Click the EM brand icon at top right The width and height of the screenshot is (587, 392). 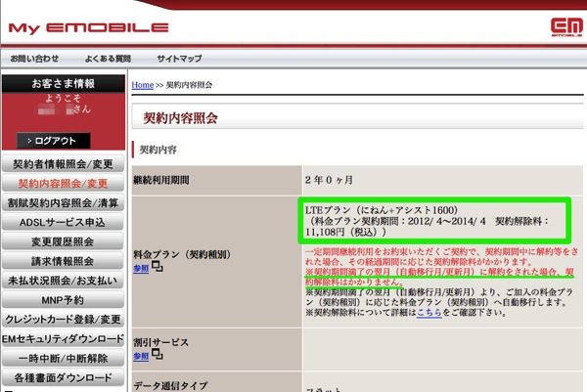[x=566, y=27]
